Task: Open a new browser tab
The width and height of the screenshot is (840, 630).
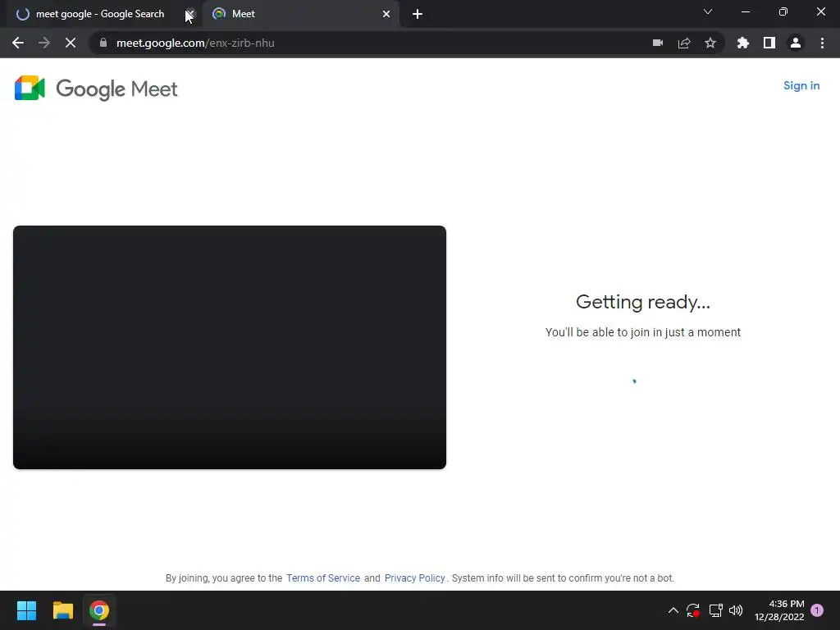Action: click(418, 14)
